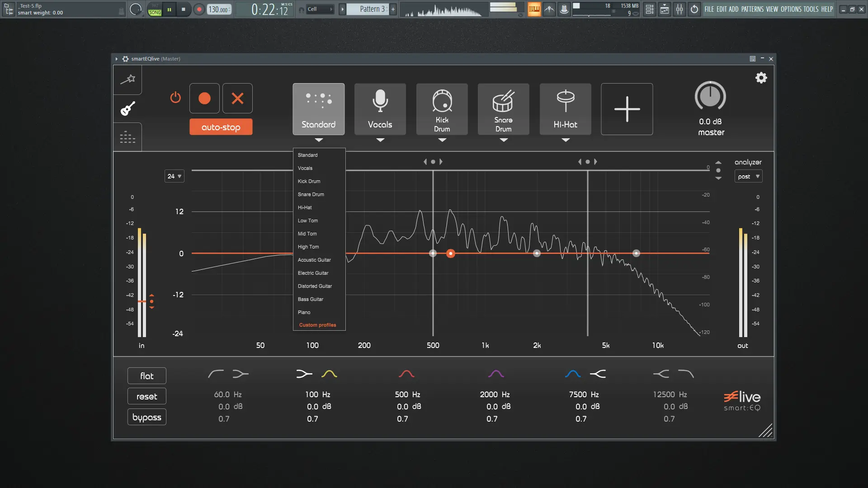Click the smartEQ settings gear icon

tap(761, 78)
